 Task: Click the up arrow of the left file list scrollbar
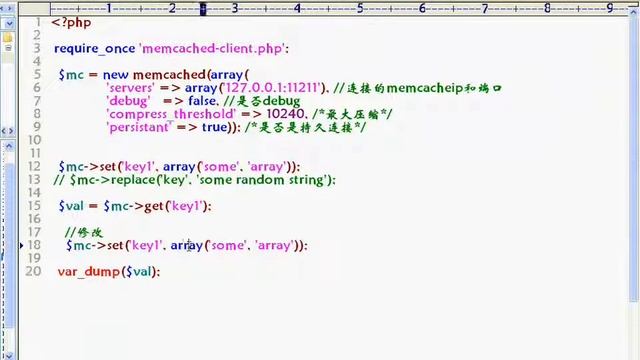pos(9,146)
